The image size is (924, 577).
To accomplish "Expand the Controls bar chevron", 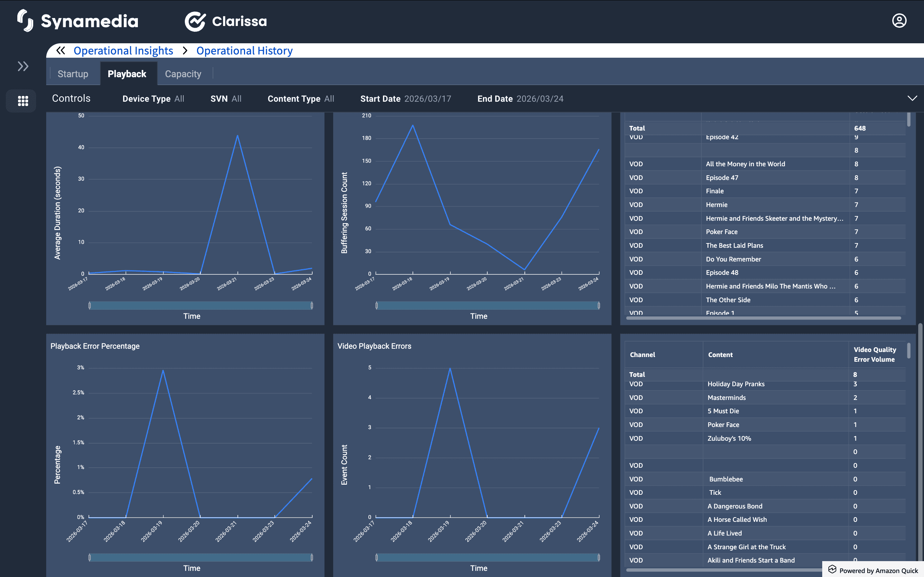I will [912, 98].
